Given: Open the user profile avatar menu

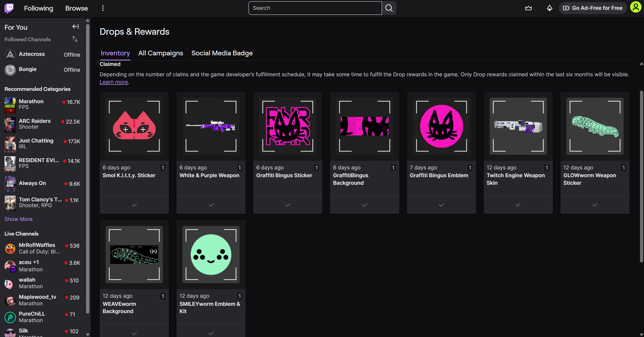Looking at the screenshot, I should coord(635,7).
